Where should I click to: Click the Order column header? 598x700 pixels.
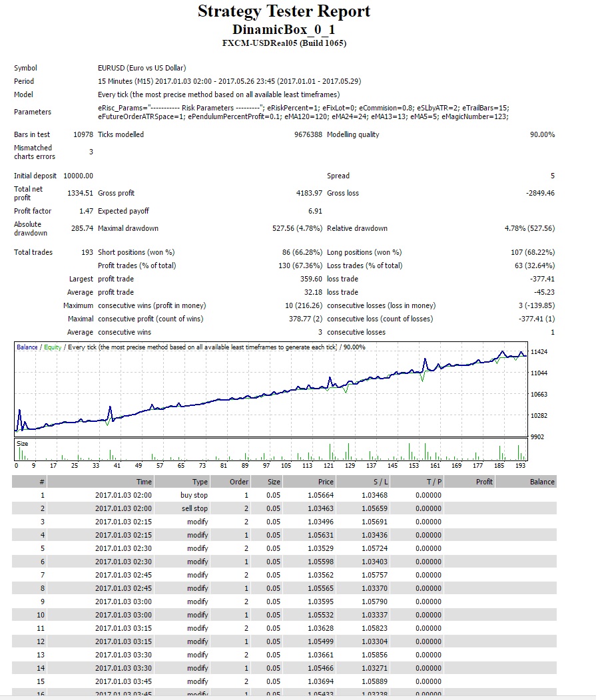(x=230, y=482)
